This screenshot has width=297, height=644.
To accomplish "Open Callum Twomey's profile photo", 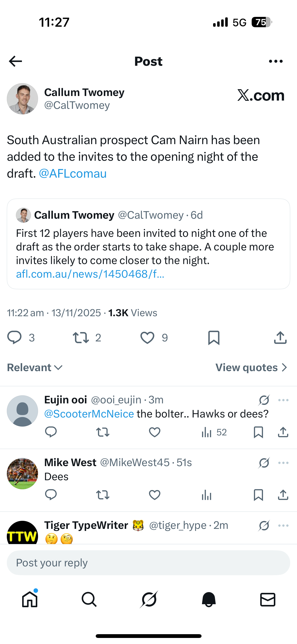I will (x=22, y=99).
